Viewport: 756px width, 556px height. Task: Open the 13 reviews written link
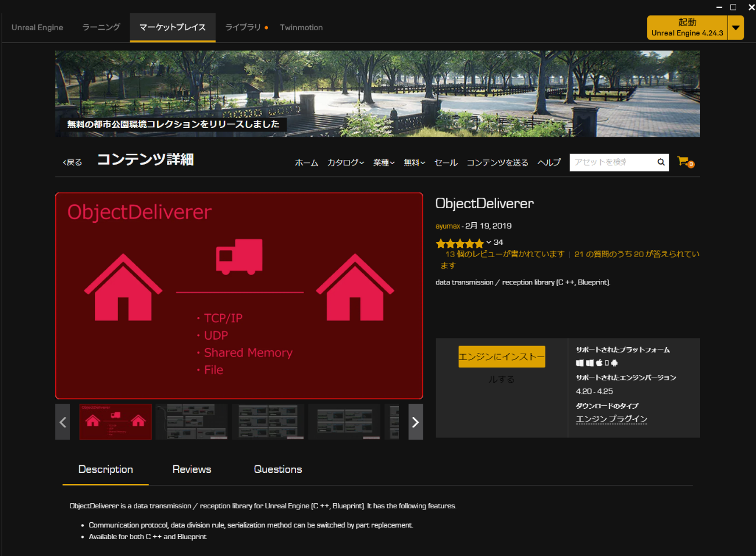(505, 254)
